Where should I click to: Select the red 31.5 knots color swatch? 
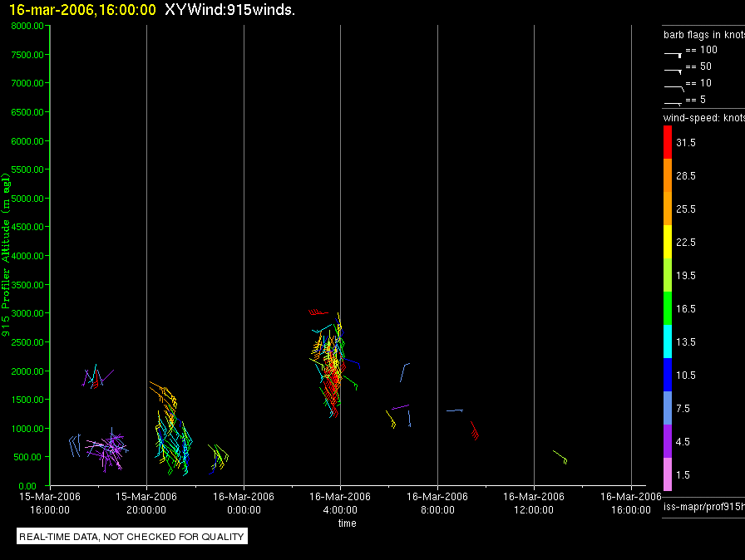pyautogui.click(x=668, y=142)
